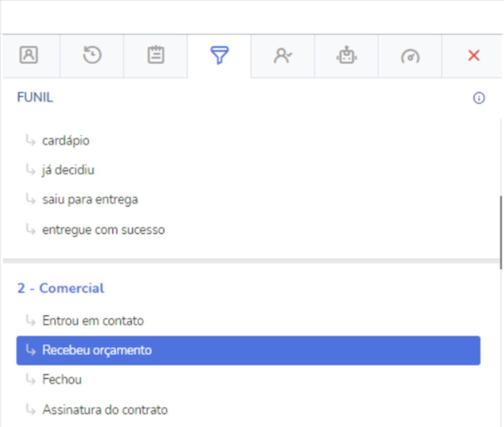Choose the Fechou stage
Image resolution: width=504 pixels, height=427 pixels.
[62, 379]
